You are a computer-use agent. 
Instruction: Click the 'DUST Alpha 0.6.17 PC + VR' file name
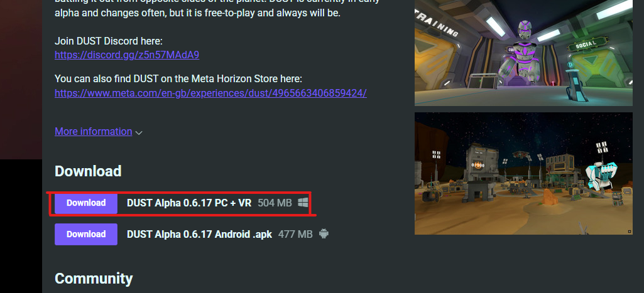[189, 203]
